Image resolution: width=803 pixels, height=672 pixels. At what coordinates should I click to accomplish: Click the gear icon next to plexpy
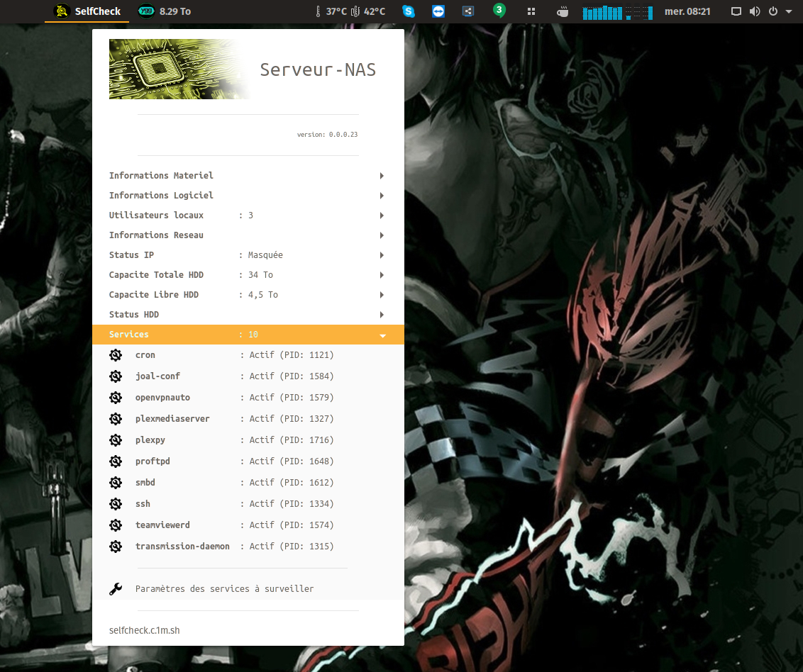116,440
